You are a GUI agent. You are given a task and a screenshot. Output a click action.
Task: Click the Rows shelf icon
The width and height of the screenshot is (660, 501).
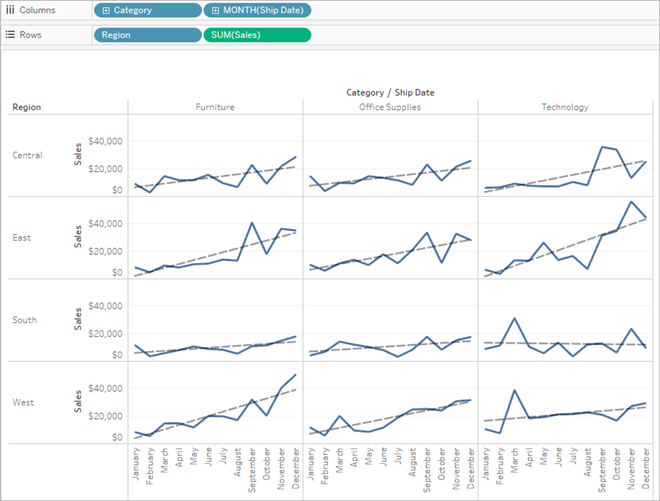(10, 35)
